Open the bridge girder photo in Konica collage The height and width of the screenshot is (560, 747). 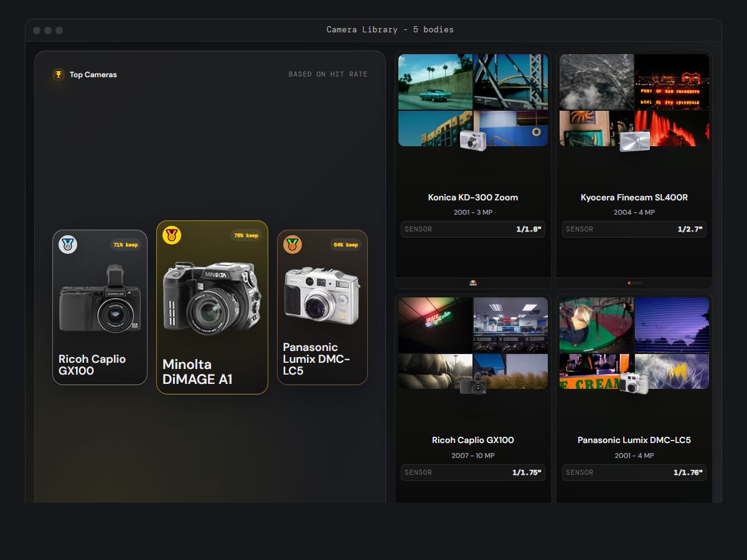click(x=511, y=82)
